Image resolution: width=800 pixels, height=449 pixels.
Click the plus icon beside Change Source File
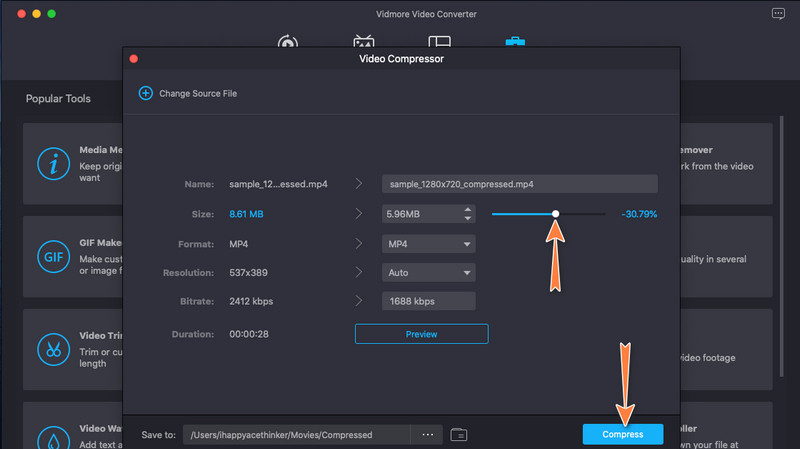145,93
